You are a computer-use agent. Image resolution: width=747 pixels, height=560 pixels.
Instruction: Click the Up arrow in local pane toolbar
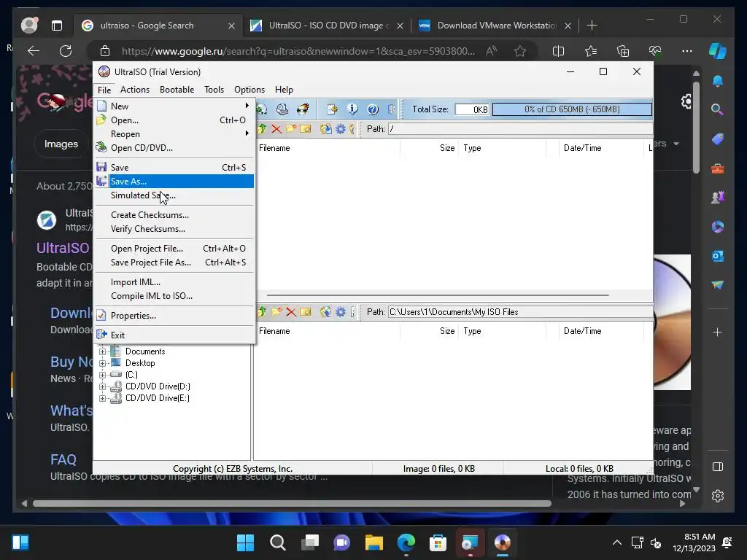coord(262,312)
